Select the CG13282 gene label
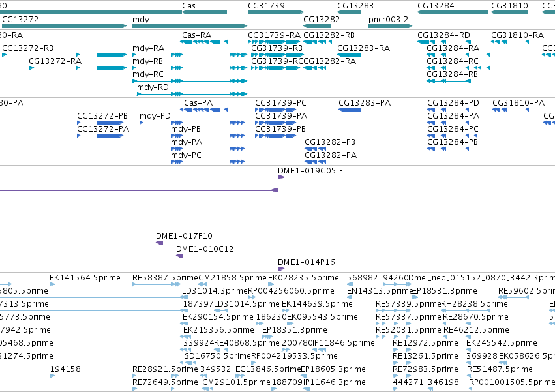Viewport: 555px width, 392px height. pyautogui.click(x=322, y=19)
